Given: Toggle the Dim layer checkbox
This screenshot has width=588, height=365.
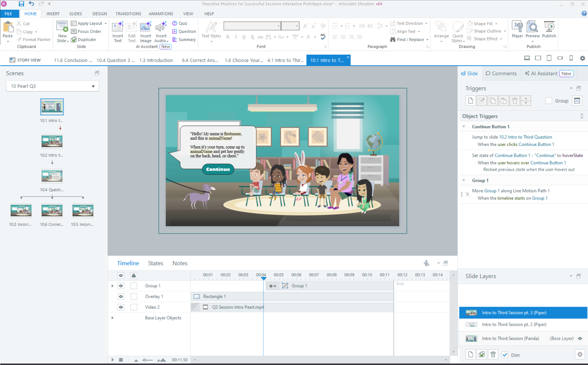Looking at the screenshot, I should (505, 355).
